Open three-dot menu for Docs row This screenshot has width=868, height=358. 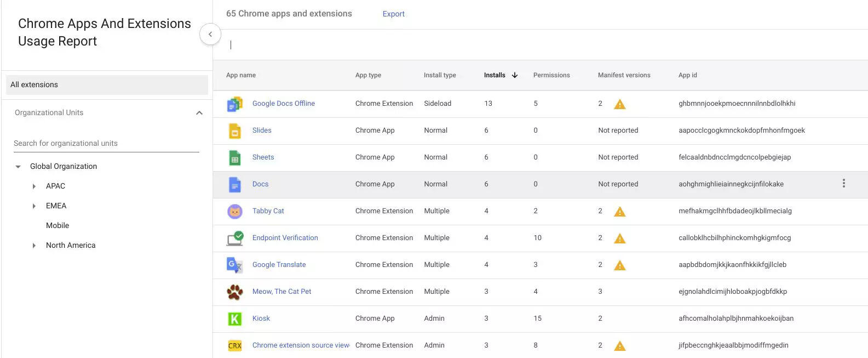843,184
